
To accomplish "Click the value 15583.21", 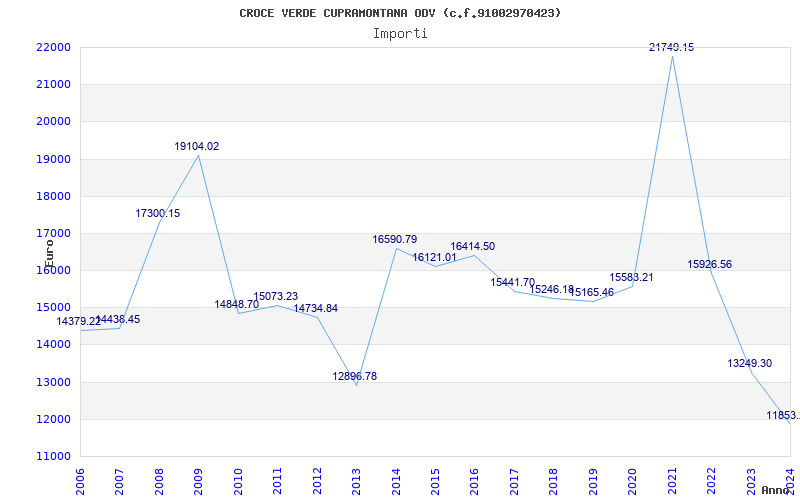I will pyautogui.click(x=631, y=278).
